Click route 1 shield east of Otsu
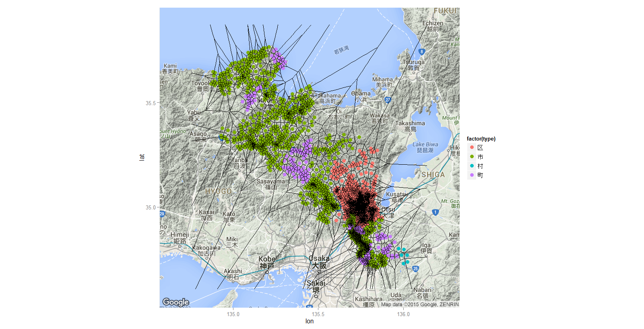 (435, 212)
